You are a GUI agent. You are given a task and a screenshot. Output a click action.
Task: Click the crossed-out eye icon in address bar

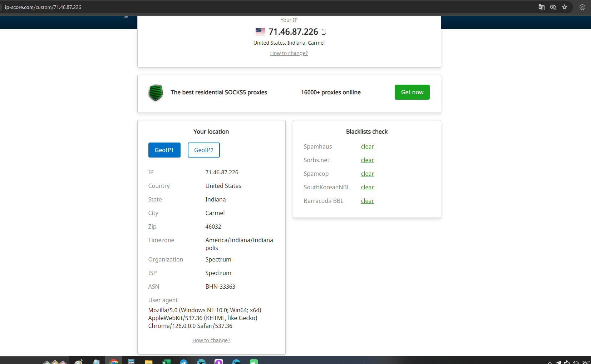tap(553, 7)
